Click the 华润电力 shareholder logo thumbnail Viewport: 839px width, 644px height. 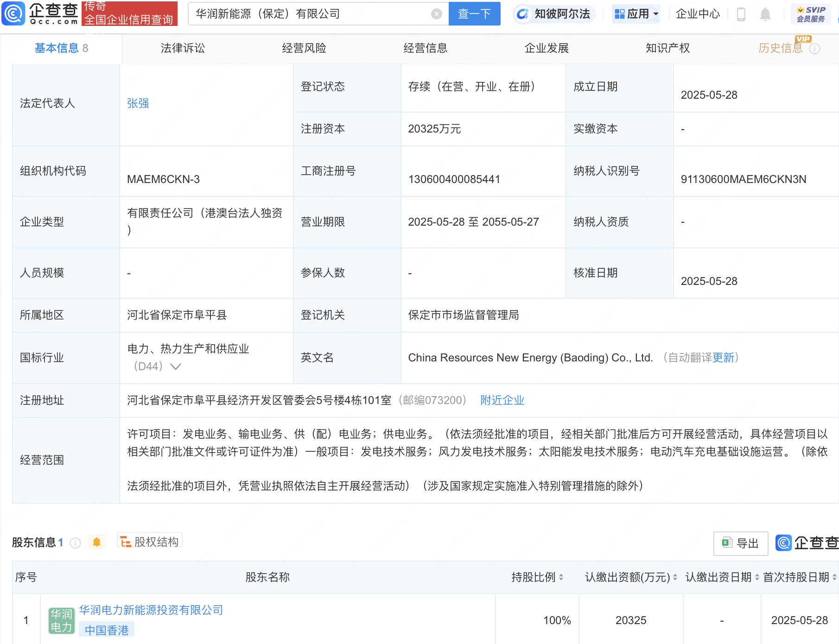[x=61, y=621]
